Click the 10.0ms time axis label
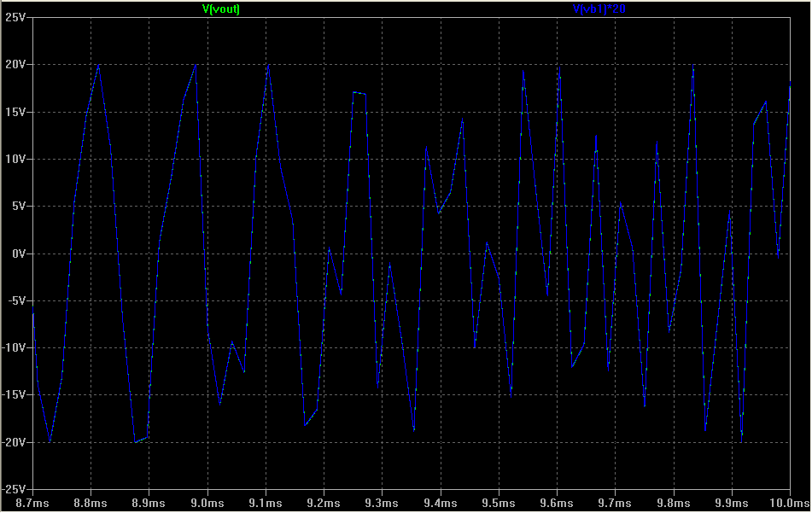 click(789, 503)
